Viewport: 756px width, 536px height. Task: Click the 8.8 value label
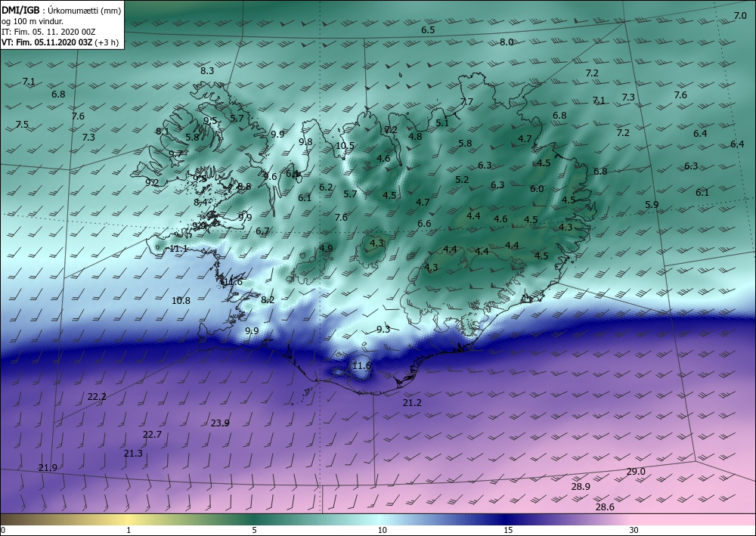244,187
